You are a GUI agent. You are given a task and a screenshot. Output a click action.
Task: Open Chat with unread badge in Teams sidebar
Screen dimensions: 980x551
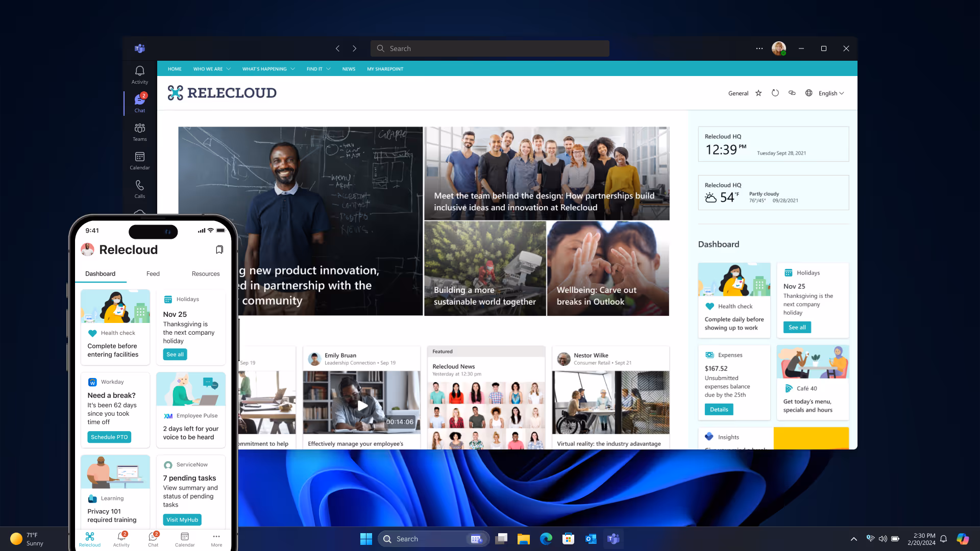139,104
